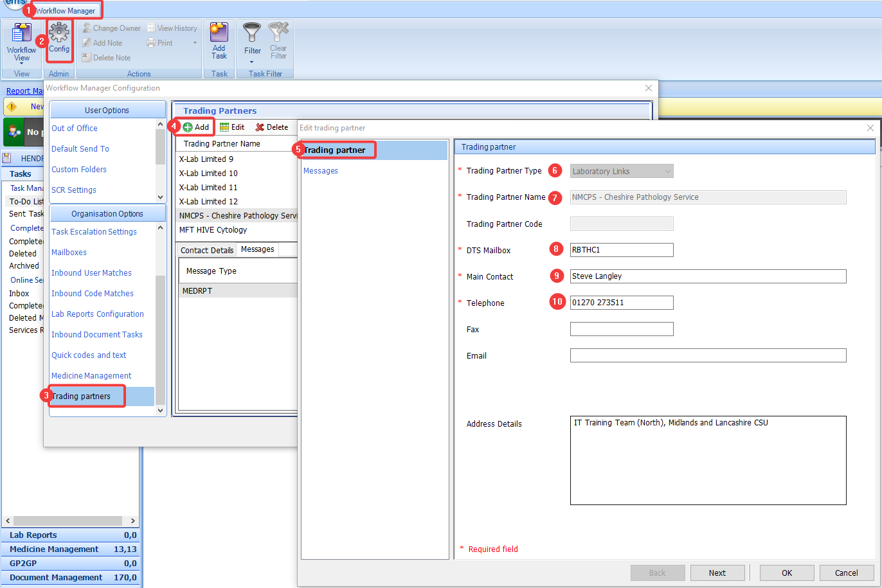Click the Email field
Viewport: 882px width, 588px height.
point(708,355)
